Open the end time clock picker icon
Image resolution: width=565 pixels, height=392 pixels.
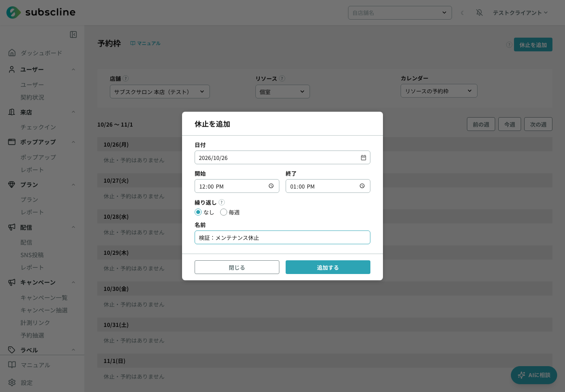tap(362, 186)
